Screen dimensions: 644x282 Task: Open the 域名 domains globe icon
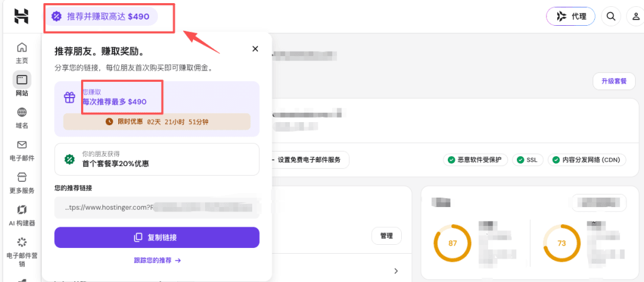click(22, 112)
